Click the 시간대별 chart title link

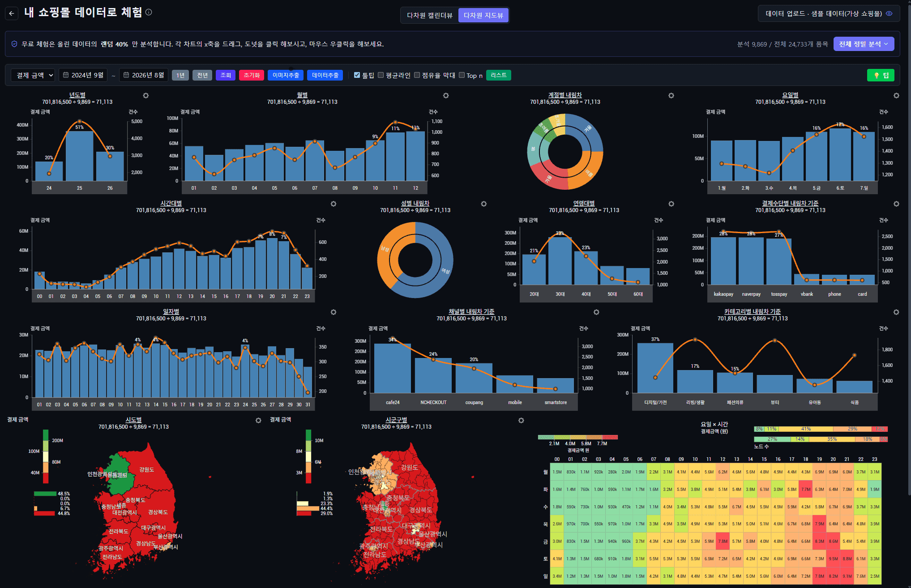[171, 203]
